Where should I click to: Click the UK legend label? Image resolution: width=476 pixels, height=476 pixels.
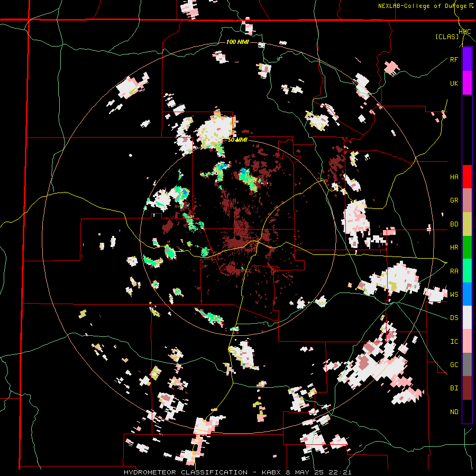tap(454, 83)
